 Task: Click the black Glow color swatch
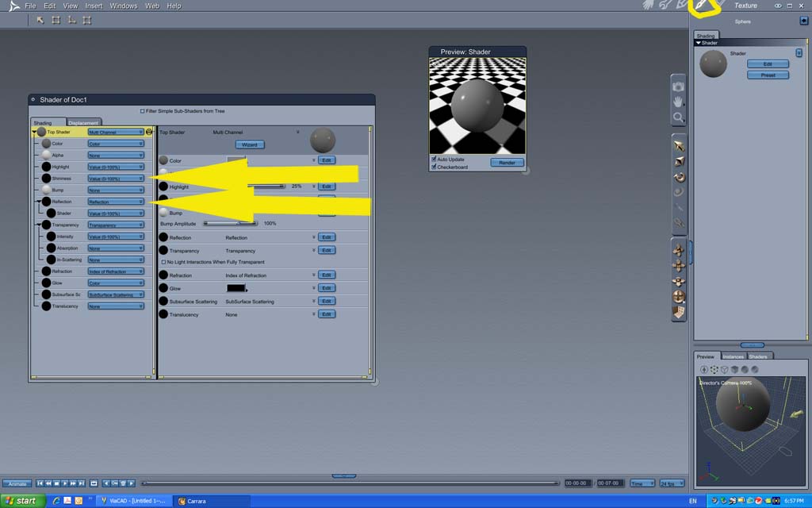(x=236, y=288)
